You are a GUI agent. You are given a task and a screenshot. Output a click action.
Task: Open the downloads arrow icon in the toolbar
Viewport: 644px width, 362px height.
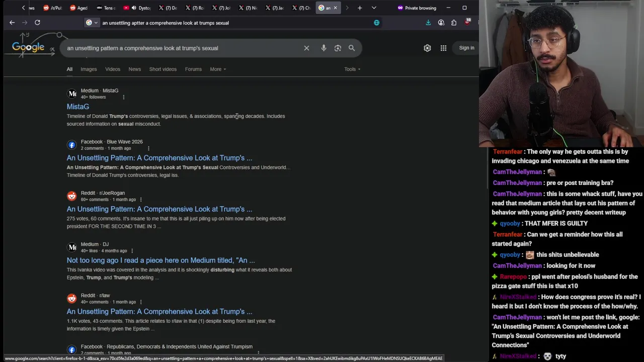click(x=428, y=23)
